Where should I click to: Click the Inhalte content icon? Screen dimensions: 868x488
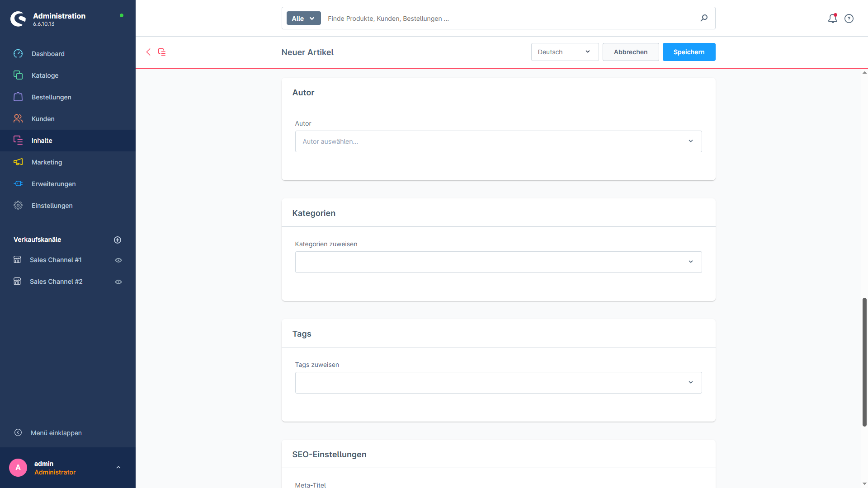coord(18,141)
